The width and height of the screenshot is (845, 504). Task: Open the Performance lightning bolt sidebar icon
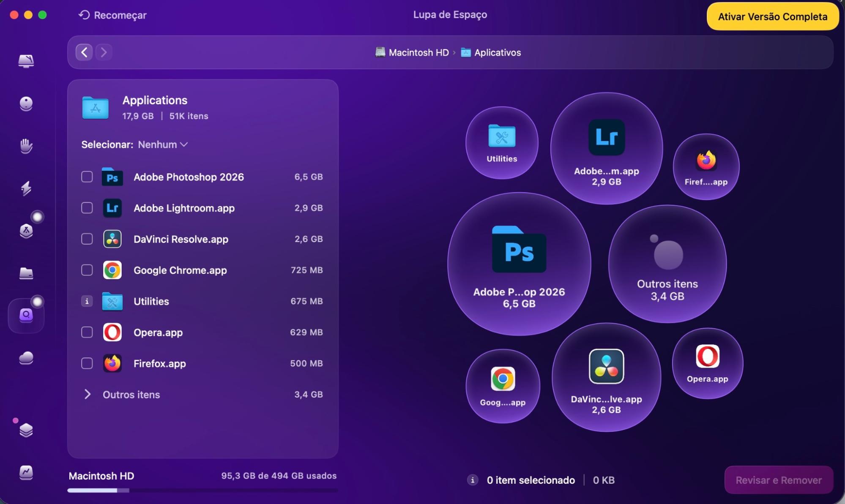(26, 188)
